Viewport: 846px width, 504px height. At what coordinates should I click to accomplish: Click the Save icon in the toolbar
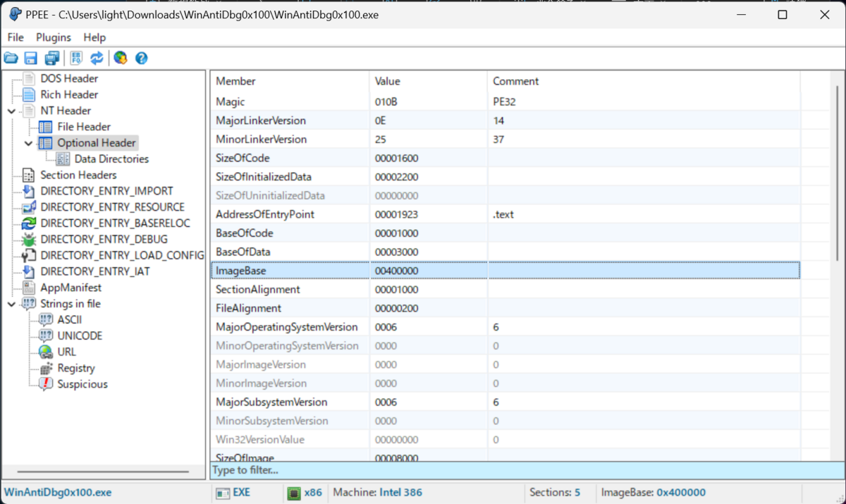30,58
